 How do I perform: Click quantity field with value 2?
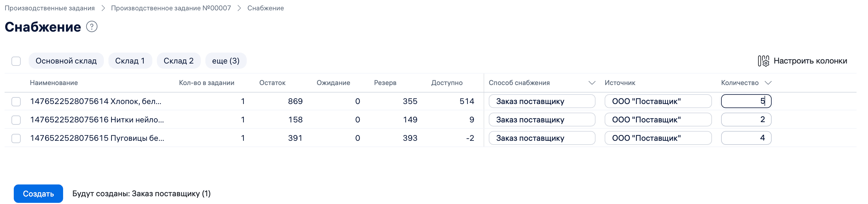pyautogui.click(x=746, y=120)
